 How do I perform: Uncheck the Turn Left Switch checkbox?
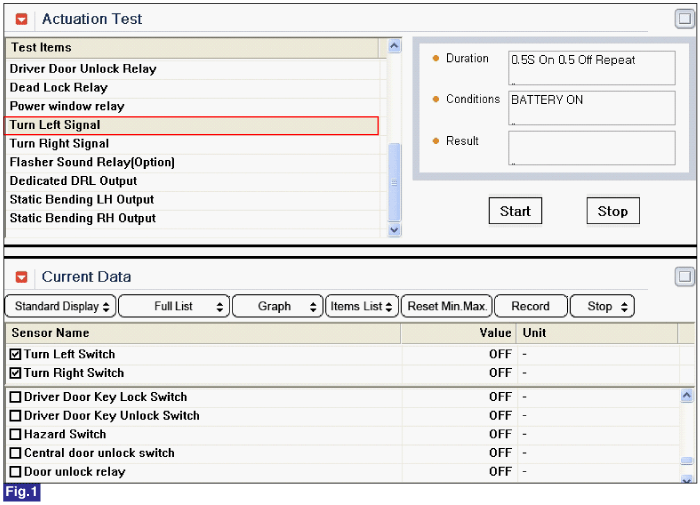coord(15,355)
